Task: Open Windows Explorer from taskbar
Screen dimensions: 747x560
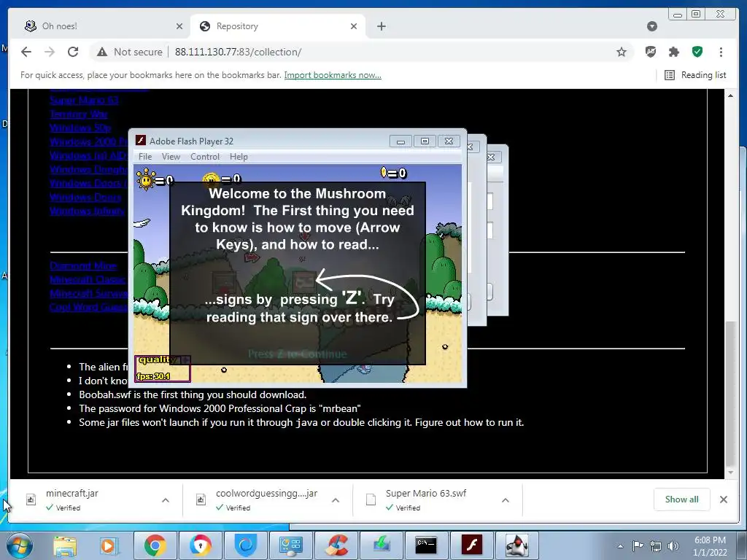Action: pos(65,545)
